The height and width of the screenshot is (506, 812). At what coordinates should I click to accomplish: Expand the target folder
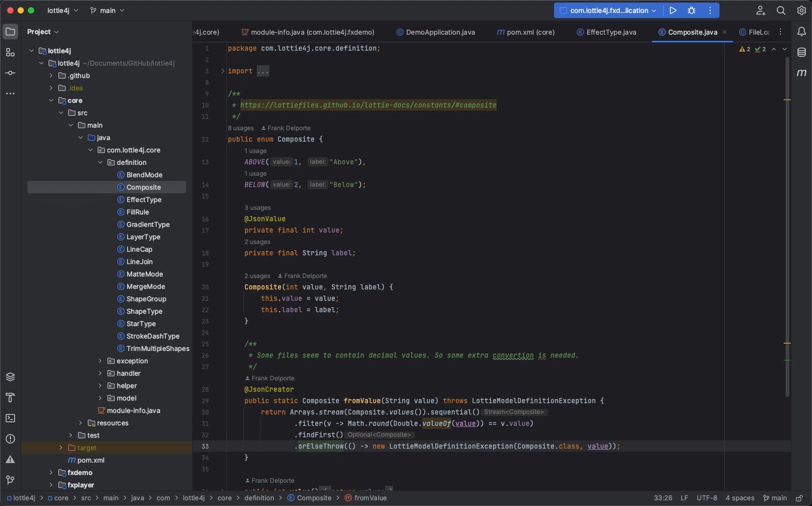coord(61,448)
